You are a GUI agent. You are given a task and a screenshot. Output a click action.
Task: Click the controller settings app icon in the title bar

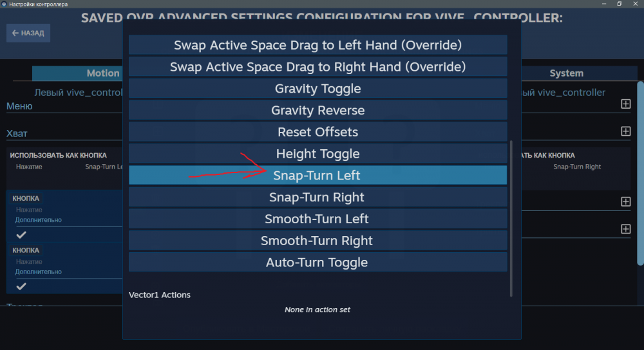tap(4, 4)
